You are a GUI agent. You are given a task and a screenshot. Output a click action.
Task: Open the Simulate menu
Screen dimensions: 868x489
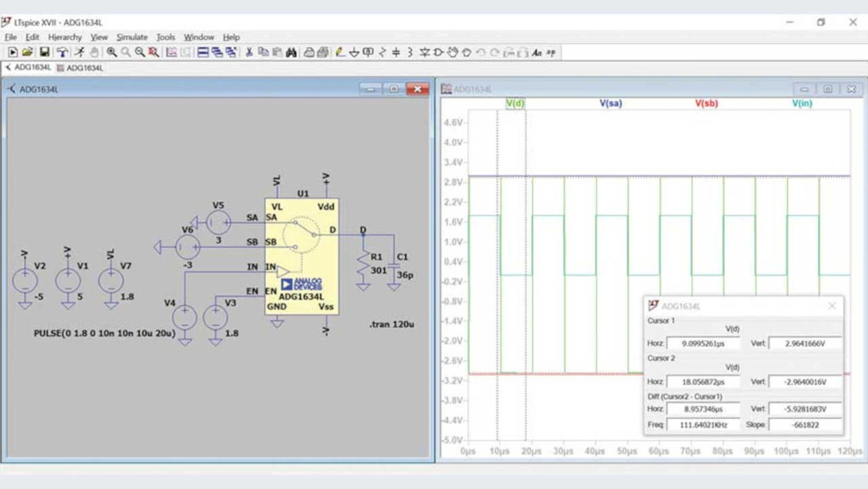point(132,37)
